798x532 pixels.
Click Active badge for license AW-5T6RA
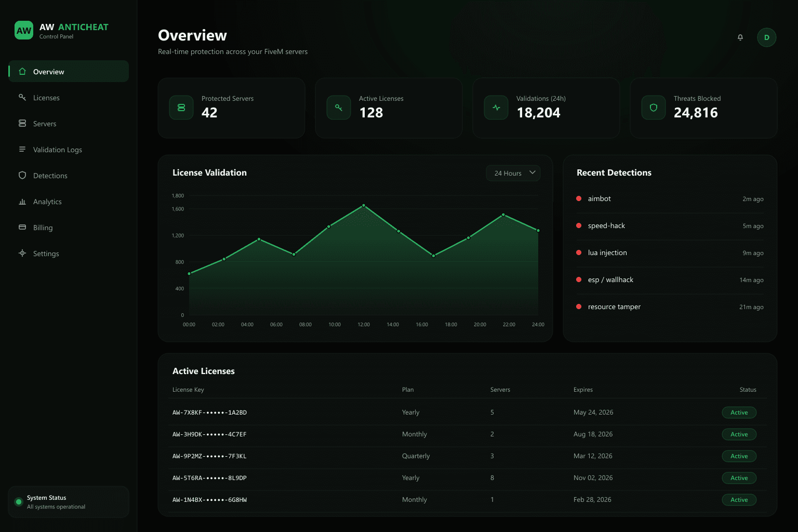click(739, 478)
